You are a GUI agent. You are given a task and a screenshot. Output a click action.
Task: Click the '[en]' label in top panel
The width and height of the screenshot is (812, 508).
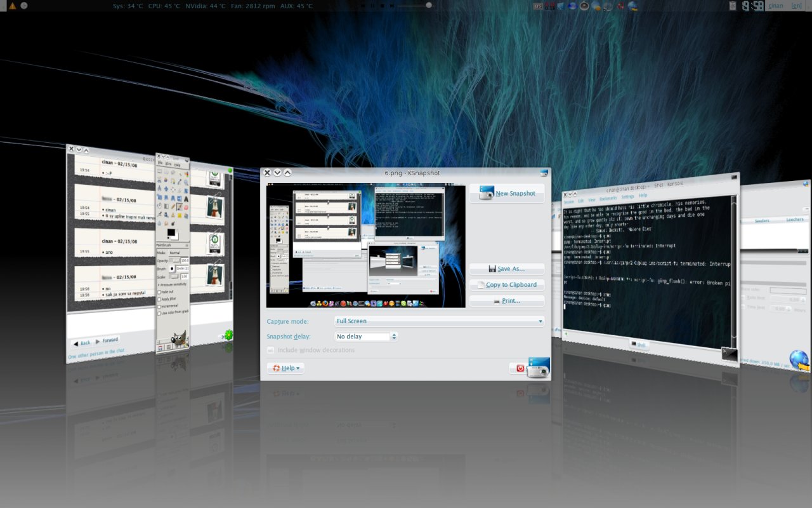(796, 6)
